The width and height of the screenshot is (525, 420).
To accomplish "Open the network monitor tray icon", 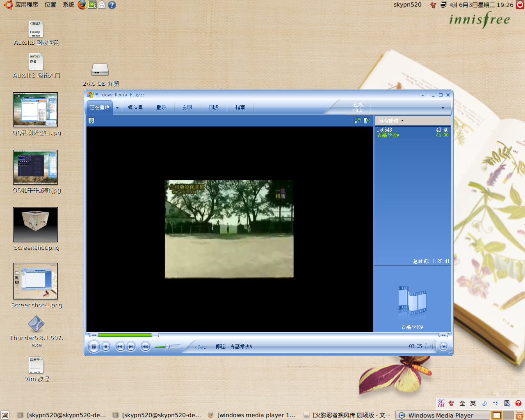I will [x=443, y=5].
